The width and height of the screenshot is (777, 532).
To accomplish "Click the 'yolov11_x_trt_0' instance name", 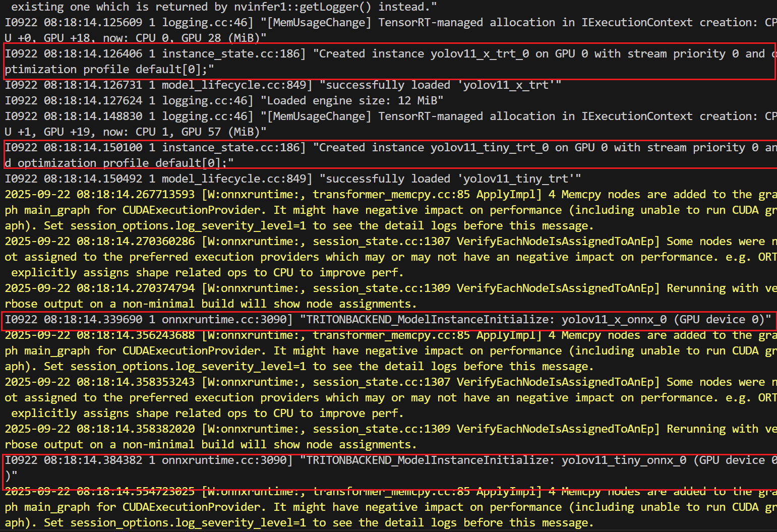I will (479, 54).
